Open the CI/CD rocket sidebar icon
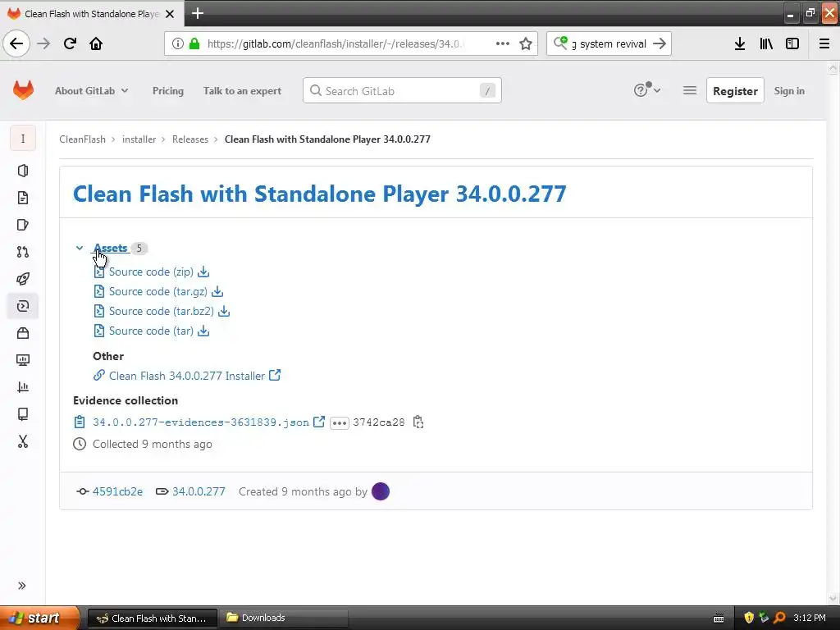 pyautogui.click(x=22, y=279)
